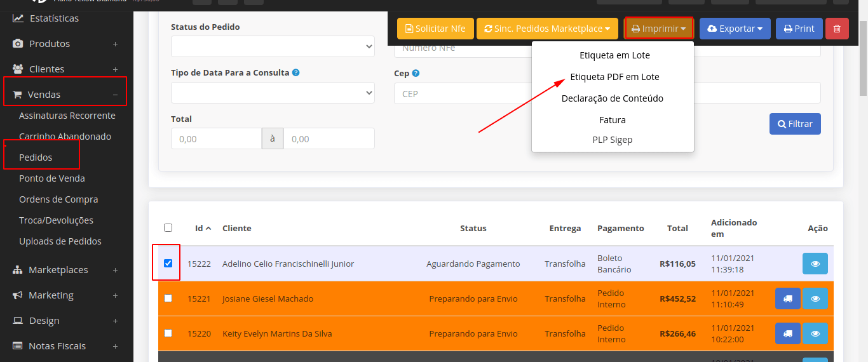The height and width of the screenshot is (362, 868).
Task: Choose Declaração de Conteúdo from Imprimir menu
Action: [x=612, y=98]
